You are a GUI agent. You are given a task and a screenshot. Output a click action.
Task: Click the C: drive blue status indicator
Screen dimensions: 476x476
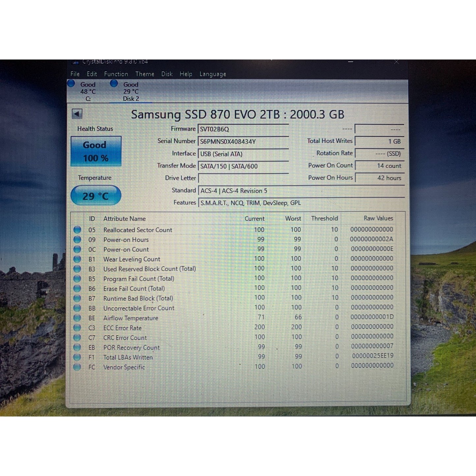coord(71,83)
